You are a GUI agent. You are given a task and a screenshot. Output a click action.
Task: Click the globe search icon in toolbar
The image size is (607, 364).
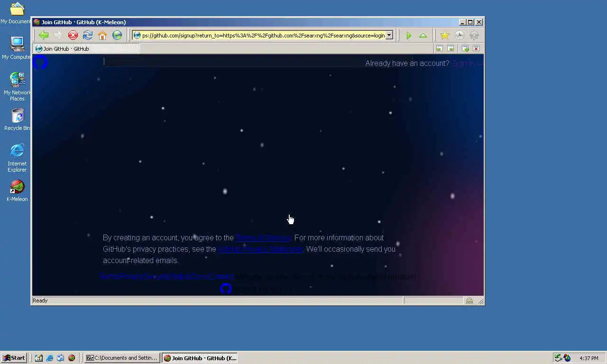tap(117, 35)
